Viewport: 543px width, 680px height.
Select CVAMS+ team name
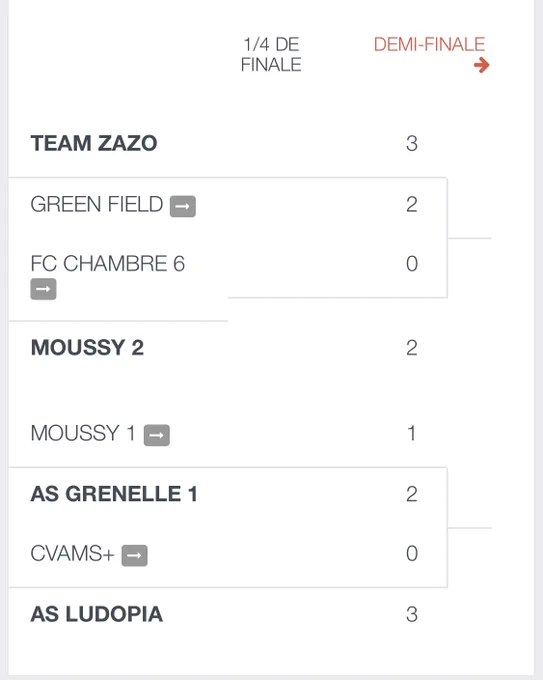tap(72, 553)
